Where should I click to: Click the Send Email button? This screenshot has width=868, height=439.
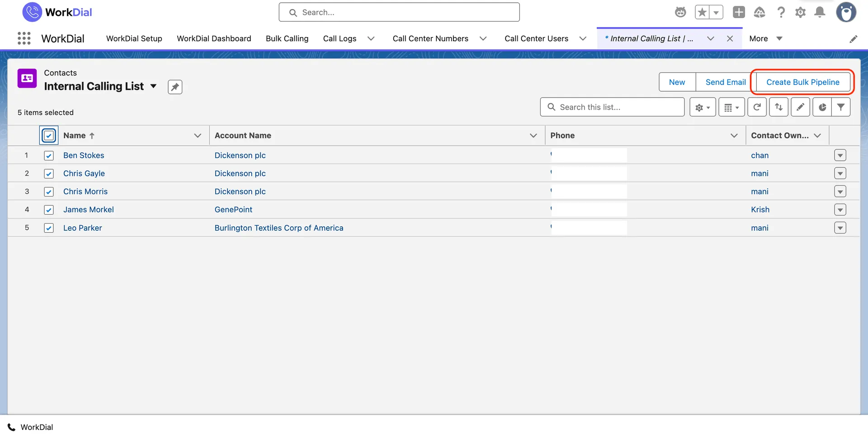click(x=726, y=82)
